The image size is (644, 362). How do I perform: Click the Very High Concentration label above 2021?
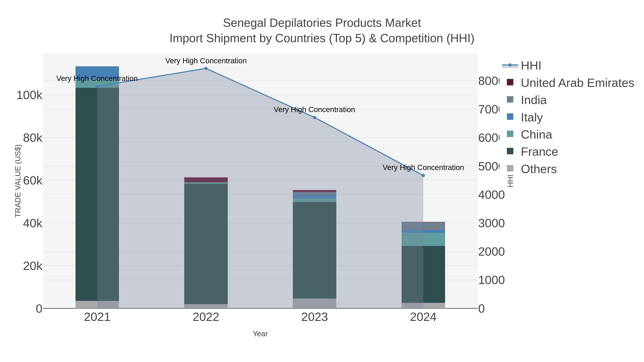(97, 78)
